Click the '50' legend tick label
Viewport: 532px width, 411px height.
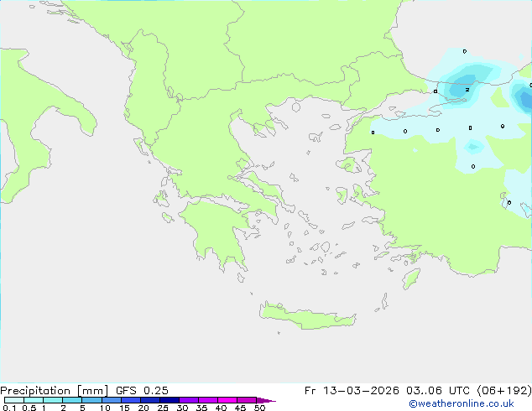click(260, 408)
